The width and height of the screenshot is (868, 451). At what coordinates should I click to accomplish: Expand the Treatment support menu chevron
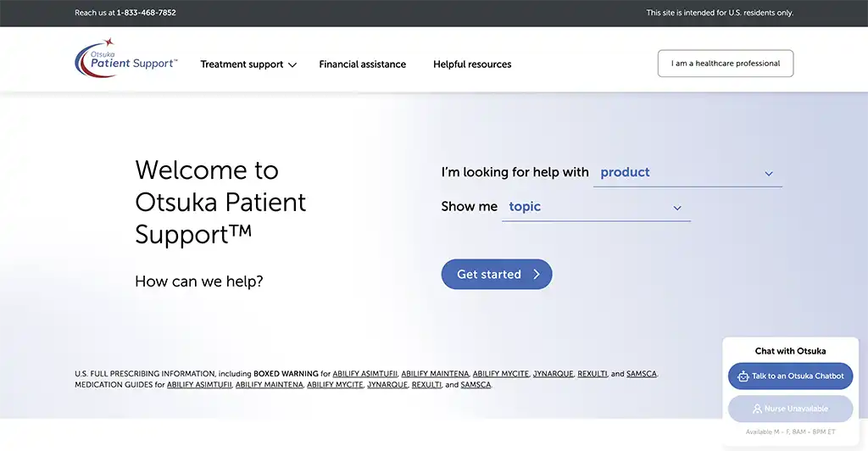tap(292, 64)
